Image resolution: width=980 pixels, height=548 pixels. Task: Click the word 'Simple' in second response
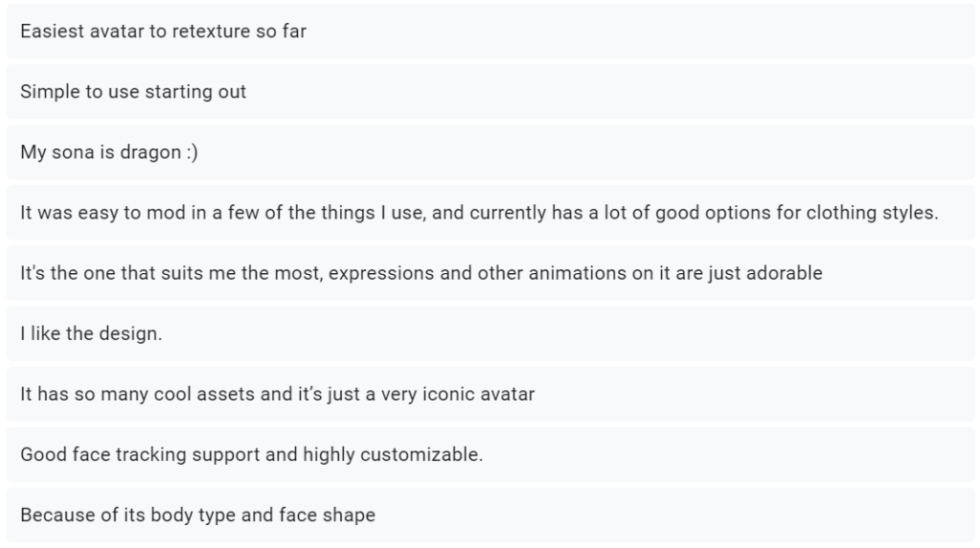pos(47,92)
